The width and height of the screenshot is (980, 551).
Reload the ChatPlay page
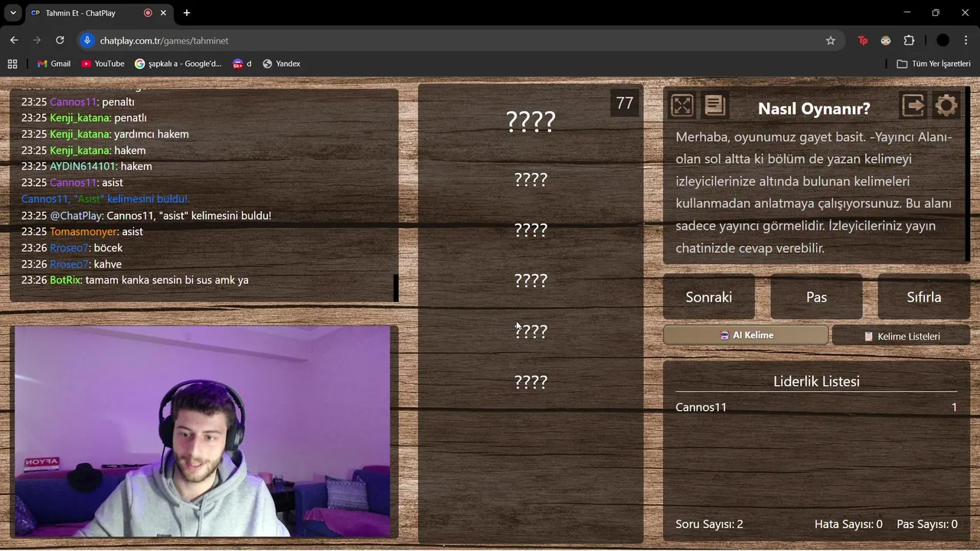click(x=60, y=41)
